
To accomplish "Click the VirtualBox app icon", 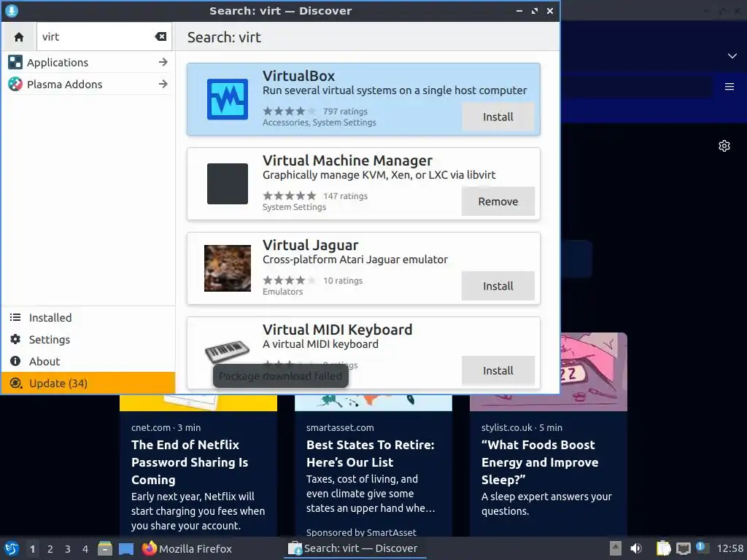I will click(x=228, y=99).
